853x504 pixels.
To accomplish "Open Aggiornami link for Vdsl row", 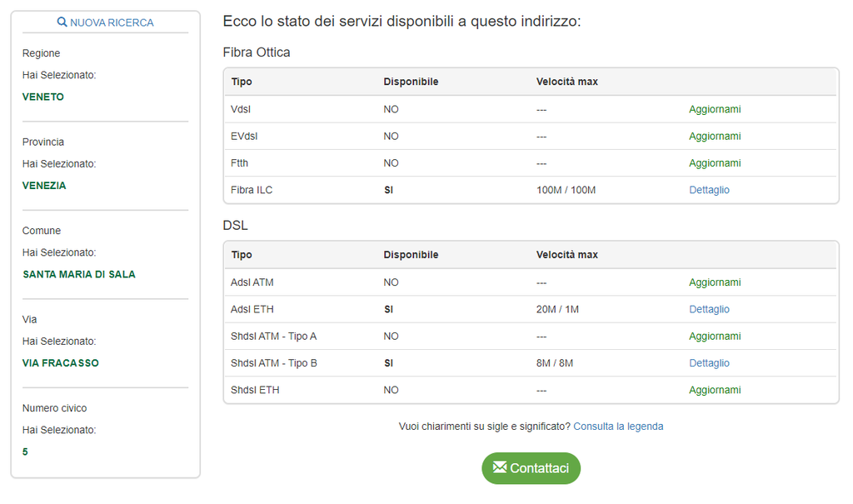I will [715, 109].
